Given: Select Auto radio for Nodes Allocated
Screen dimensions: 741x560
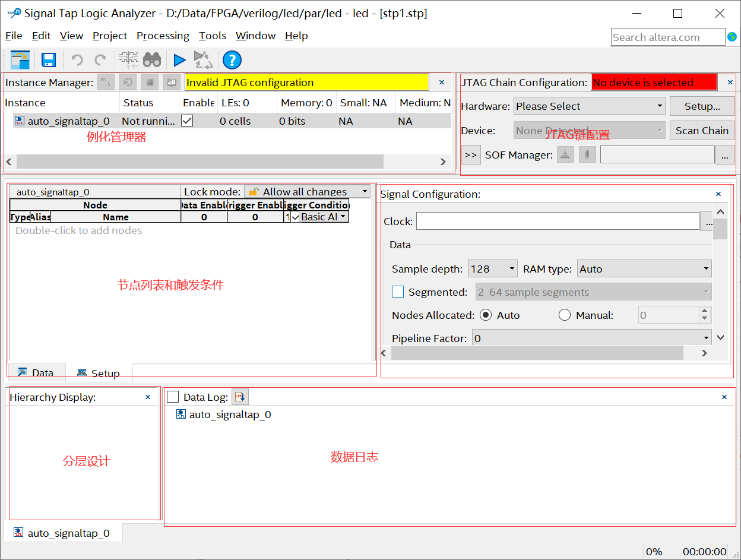Looking at the screenshot, I should pos(486,315).
